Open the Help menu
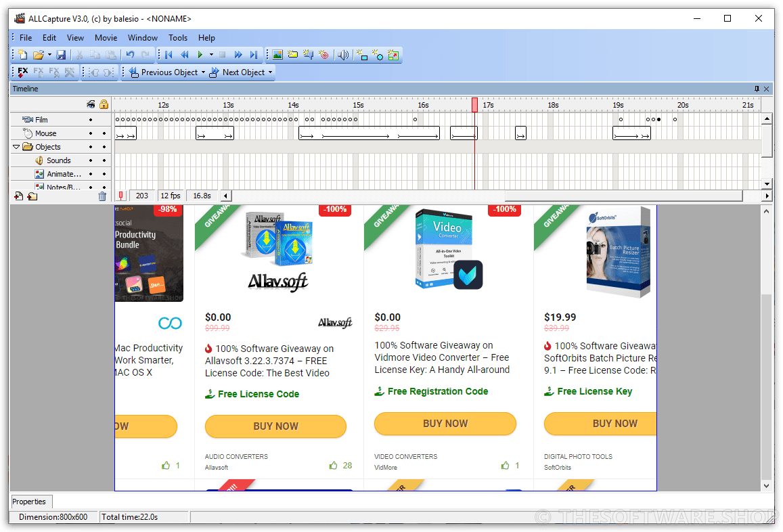 [x=206, y=37]
